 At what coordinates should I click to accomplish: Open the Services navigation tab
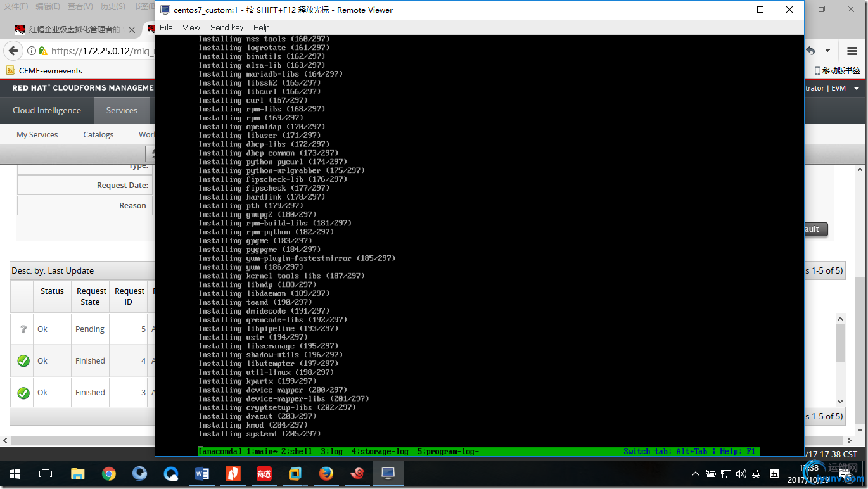122,110
